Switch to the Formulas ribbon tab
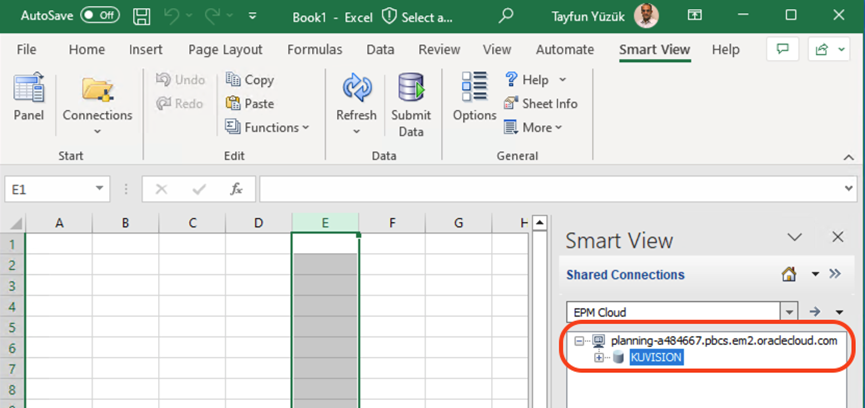The image size is (865, 408). point(314,49)
